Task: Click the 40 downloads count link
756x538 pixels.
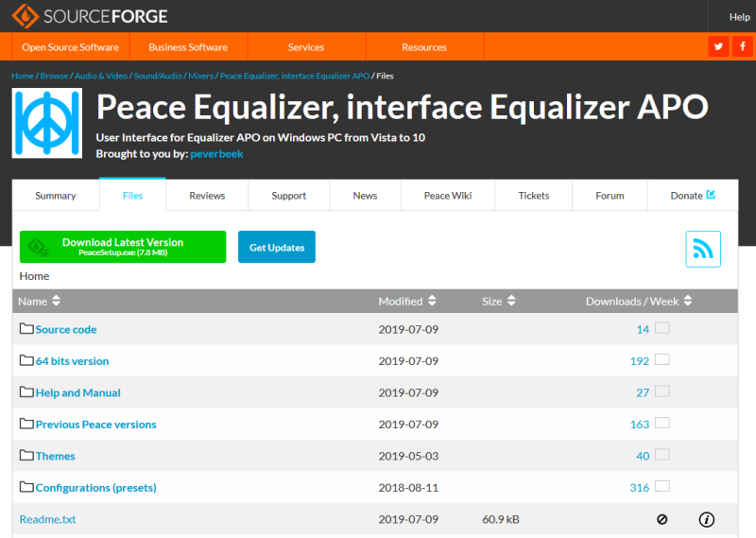Action: [643, 456]
